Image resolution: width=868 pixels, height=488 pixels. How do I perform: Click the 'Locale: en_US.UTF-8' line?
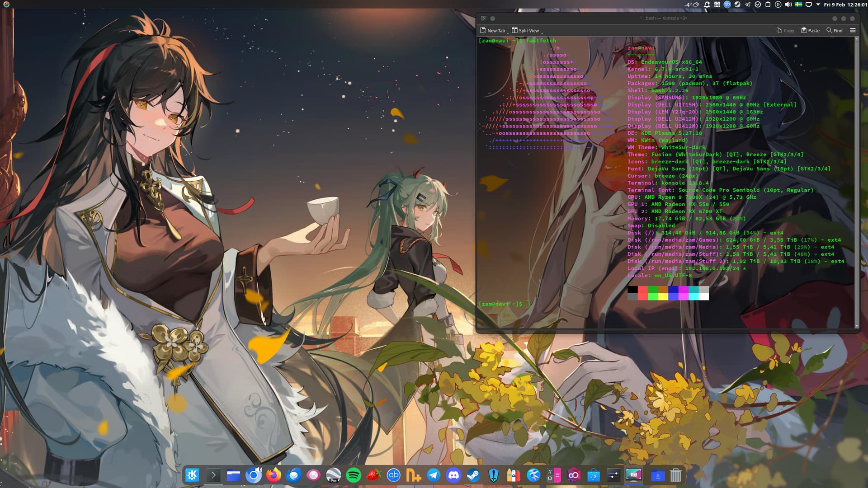pos(660,275)
